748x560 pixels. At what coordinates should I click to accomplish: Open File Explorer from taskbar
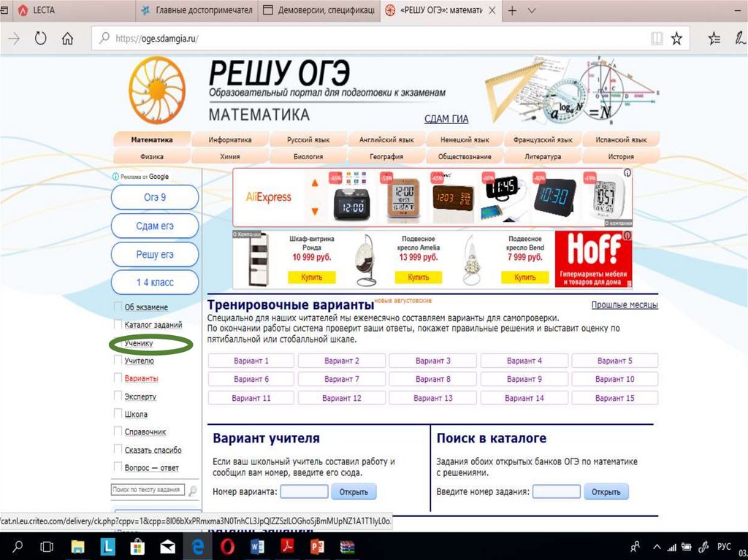77,547
